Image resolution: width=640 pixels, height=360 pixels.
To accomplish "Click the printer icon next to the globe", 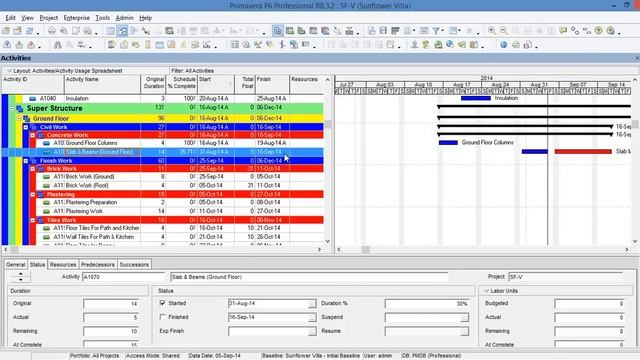I will 516,45.
